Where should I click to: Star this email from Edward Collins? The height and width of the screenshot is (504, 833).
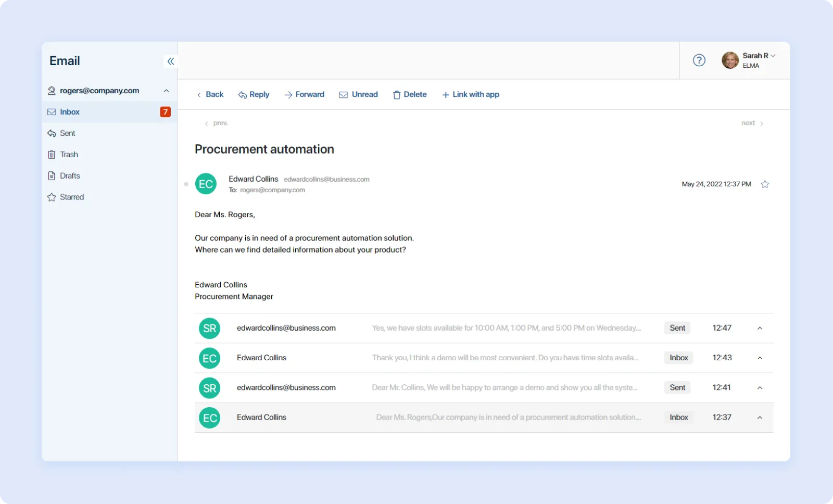pyautogui.click(x=764, y=184)
